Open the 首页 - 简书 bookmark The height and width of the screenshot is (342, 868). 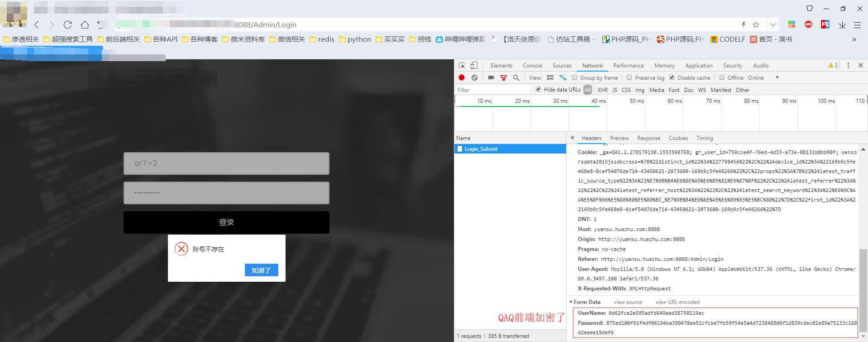(771, 39)
